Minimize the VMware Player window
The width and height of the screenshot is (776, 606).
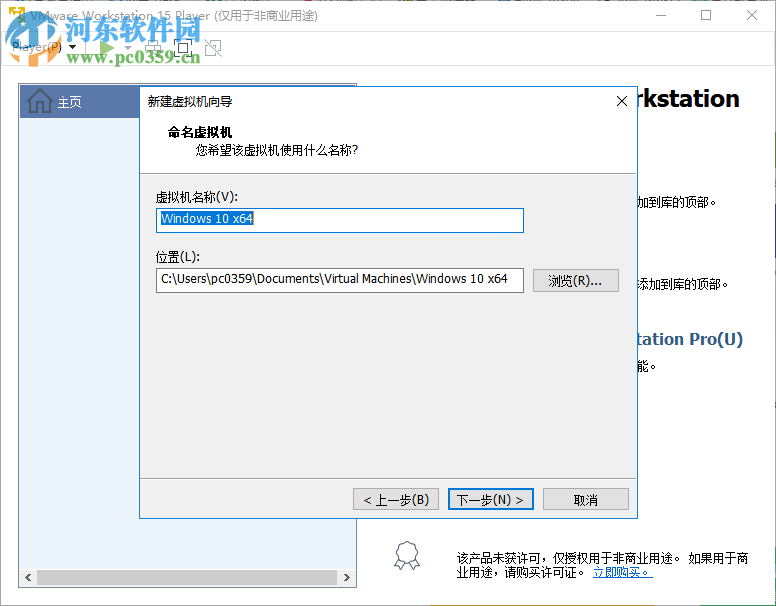(661, 15)
